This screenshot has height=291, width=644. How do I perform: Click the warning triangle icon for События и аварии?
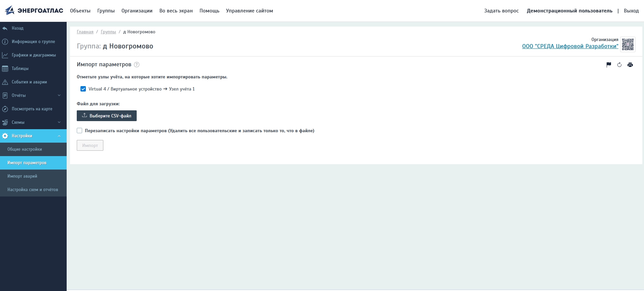[5, 82]
